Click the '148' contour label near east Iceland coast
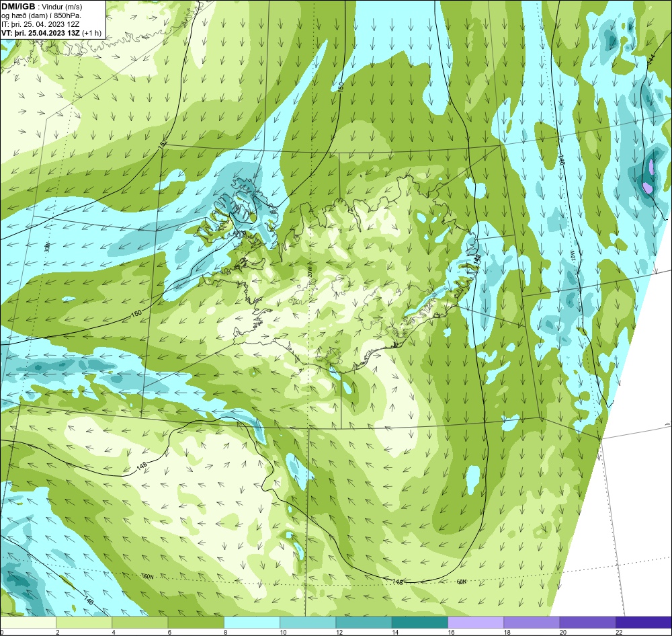The width and height of the screenshot is (672, 636). point(477,260)
